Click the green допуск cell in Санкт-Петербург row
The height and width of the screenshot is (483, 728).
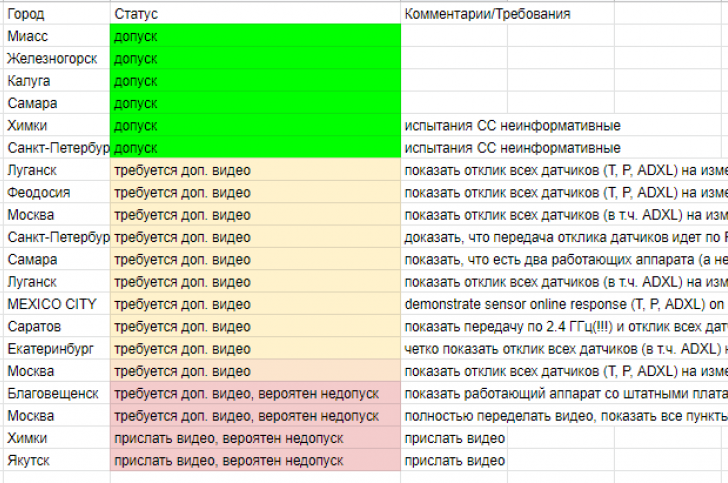click(255, 148)
